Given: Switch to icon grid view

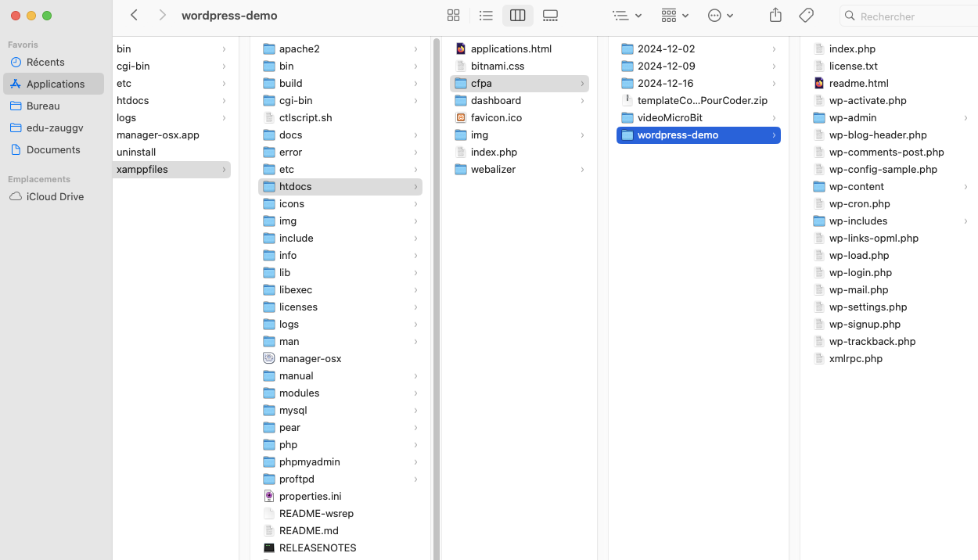Looking at the screenshot, I should [453, 16].
